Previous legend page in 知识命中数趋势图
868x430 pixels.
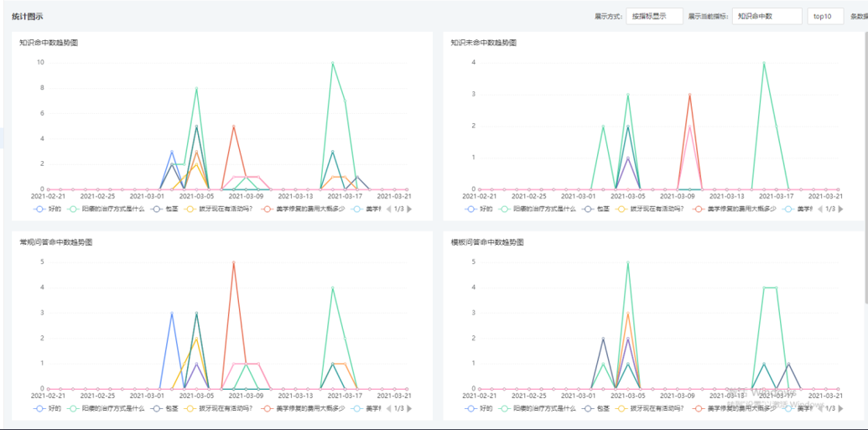click(x=388, y=210)
